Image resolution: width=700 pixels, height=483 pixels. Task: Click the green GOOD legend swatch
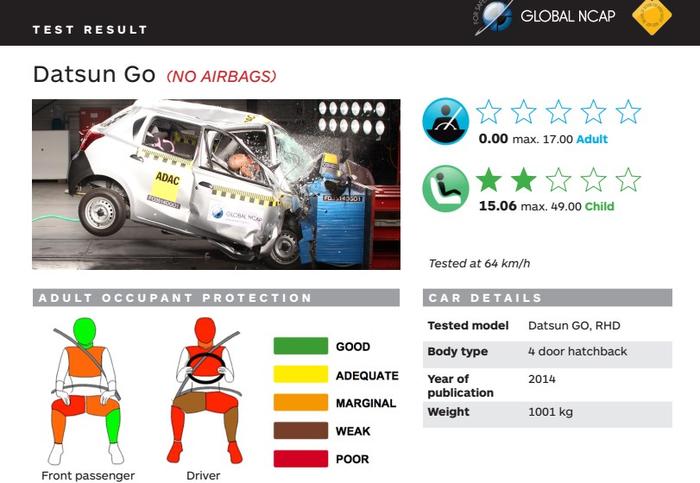(300, 346)
